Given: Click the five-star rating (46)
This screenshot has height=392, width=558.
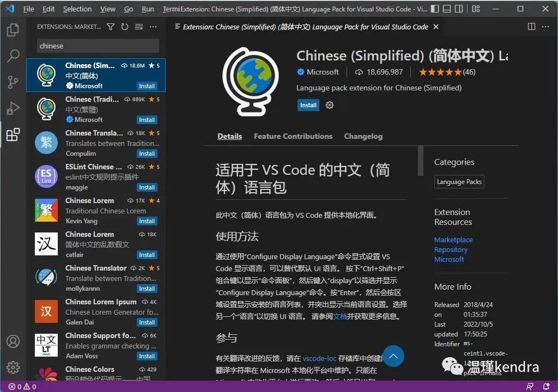Looking at the screenshot, I should 447,72.
